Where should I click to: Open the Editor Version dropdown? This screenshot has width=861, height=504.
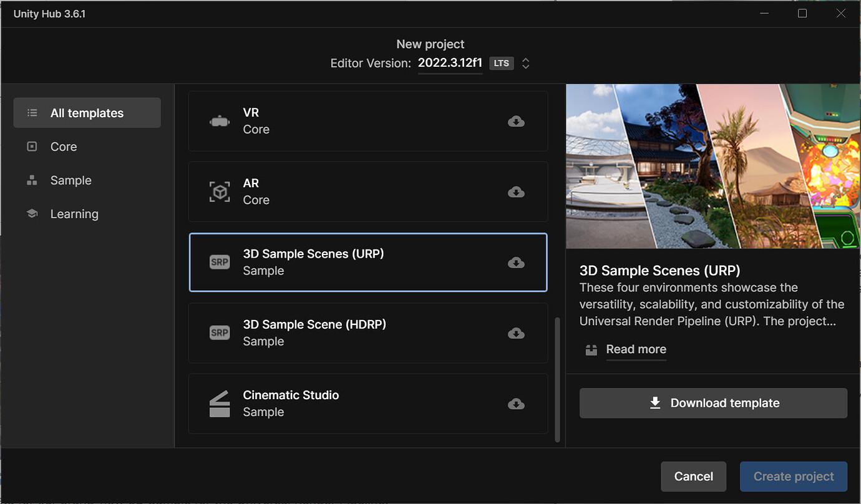pos(450,63)
